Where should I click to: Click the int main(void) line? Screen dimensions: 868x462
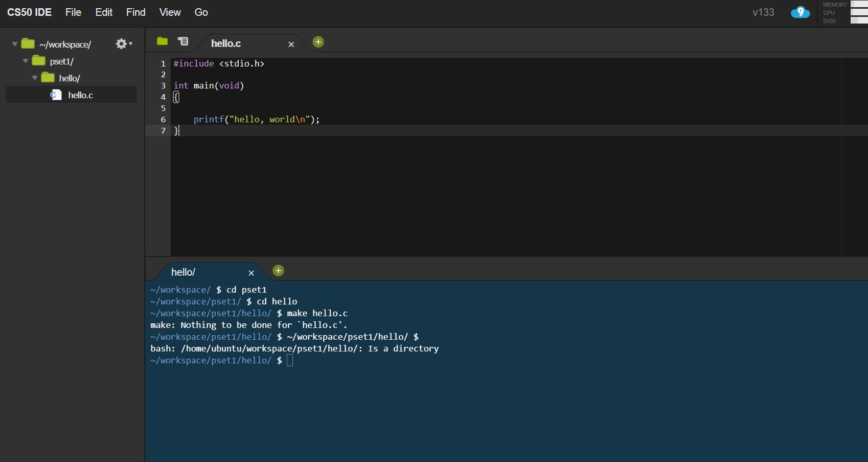209,85
